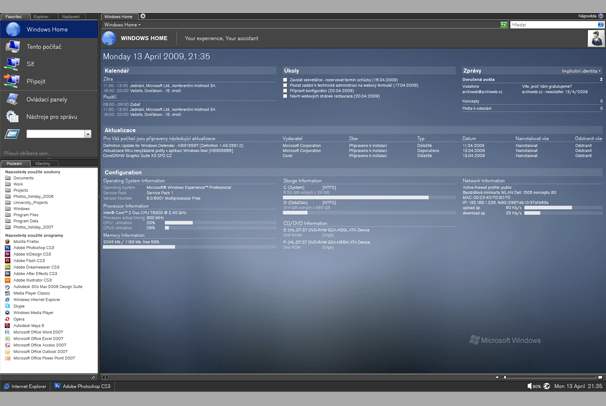Open Mozilla Firefox from recent programs
This screenshot has width=606, height=406.
click(26, 242)
